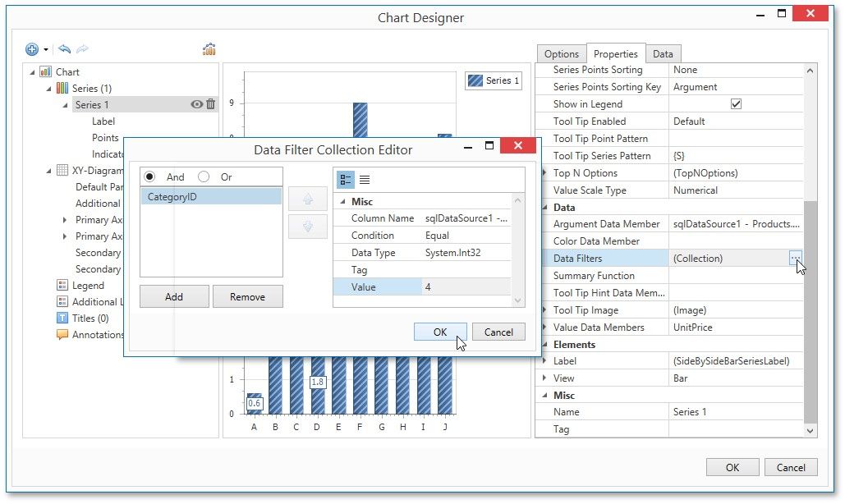Remove the selected CategoryID filter
Image resolution: width=845 pixels, height=504 pixels.
[247, 297]
